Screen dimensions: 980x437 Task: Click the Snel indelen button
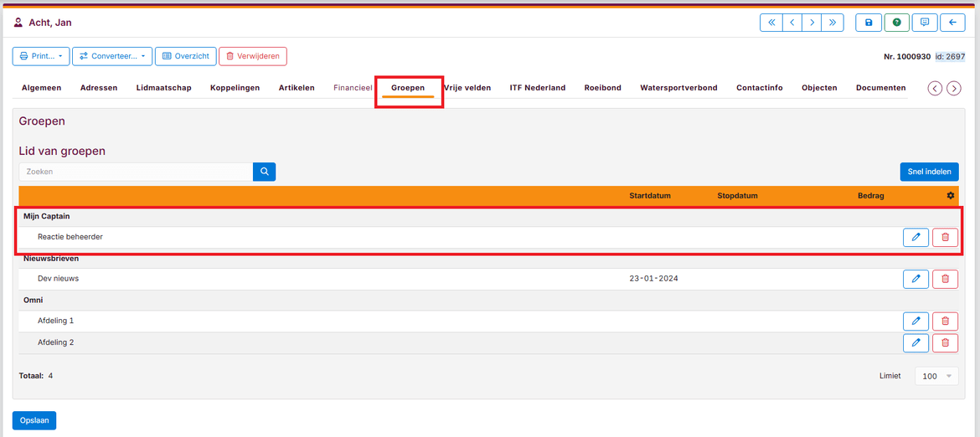click(929, 172)
